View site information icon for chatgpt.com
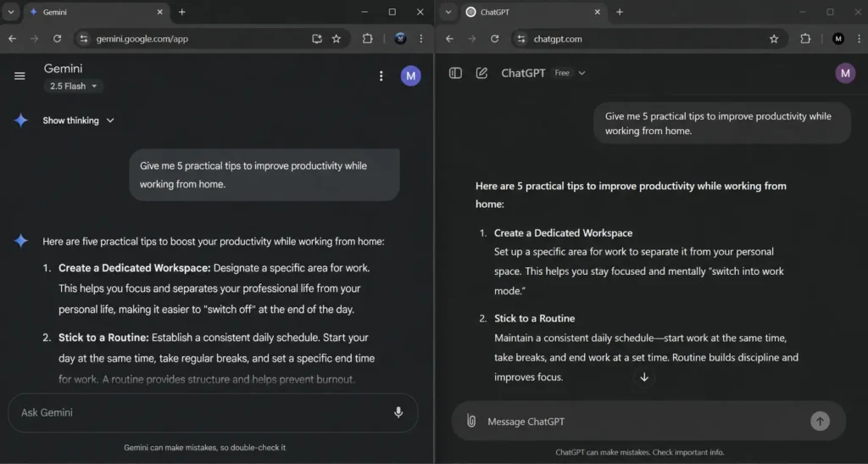Screen dimensions: 868x464 pyautogui.click(x=521, y=39)
